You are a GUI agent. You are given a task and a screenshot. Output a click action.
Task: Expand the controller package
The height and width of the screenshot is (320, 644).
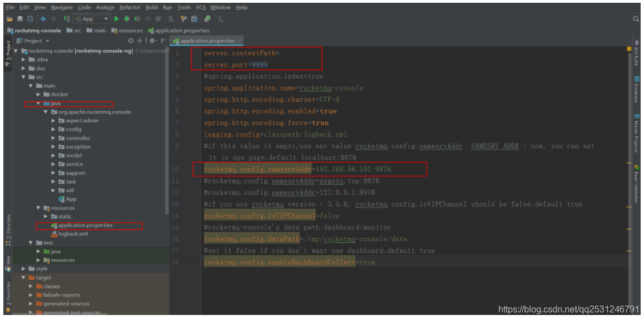[x=54, y=138]
